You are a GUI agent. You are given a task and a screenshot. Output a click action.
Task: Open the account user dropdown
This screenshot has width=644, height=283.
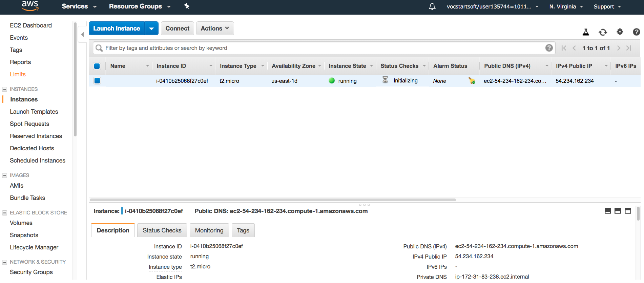pyautogui.click(x=492, y=6)
